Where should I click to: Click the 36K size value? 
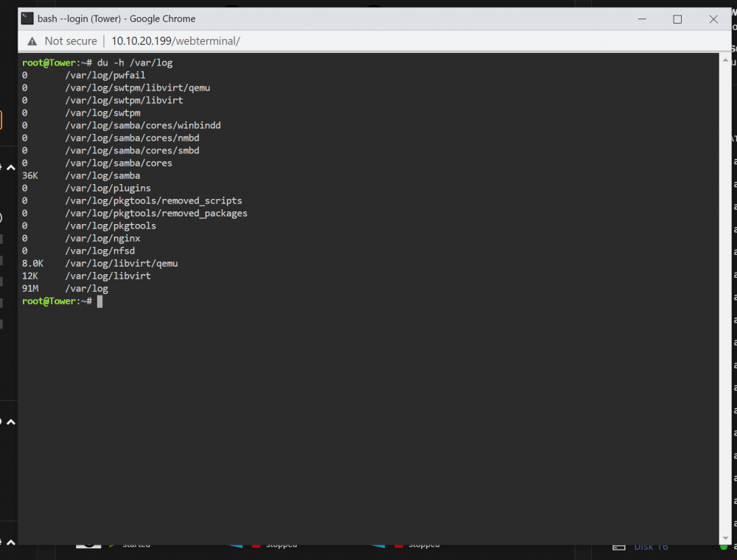[x=30, y=175]
